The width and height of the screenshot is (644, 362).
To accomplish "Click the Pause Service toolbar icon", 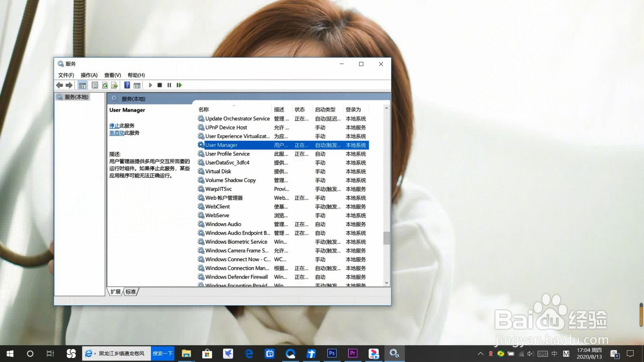I will tap(169, 85).
